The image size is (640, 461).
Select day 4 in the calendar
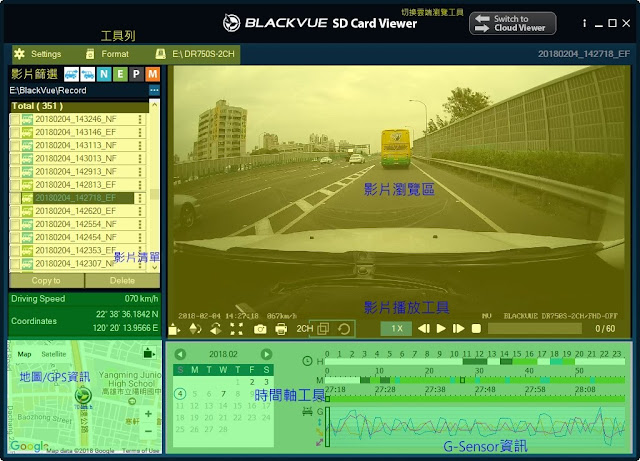[180, 394]
